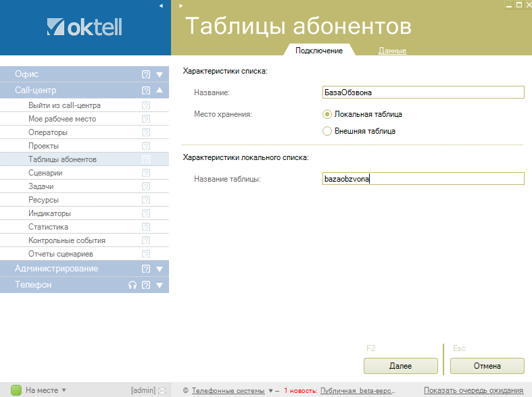Open Показать очередь ожидания link
532x397 pixels.
point(473,390)
